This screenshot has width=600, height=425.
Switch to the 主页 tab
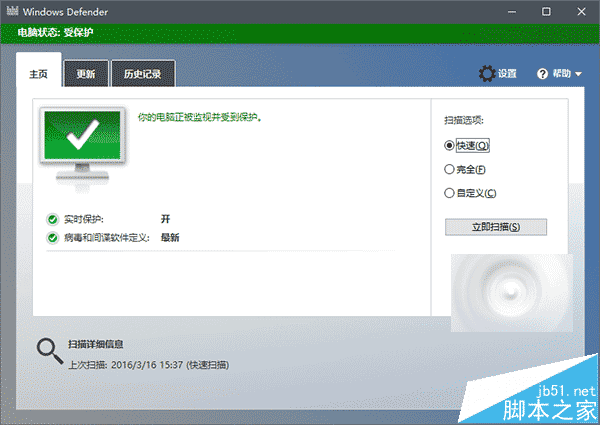(39, 71)
